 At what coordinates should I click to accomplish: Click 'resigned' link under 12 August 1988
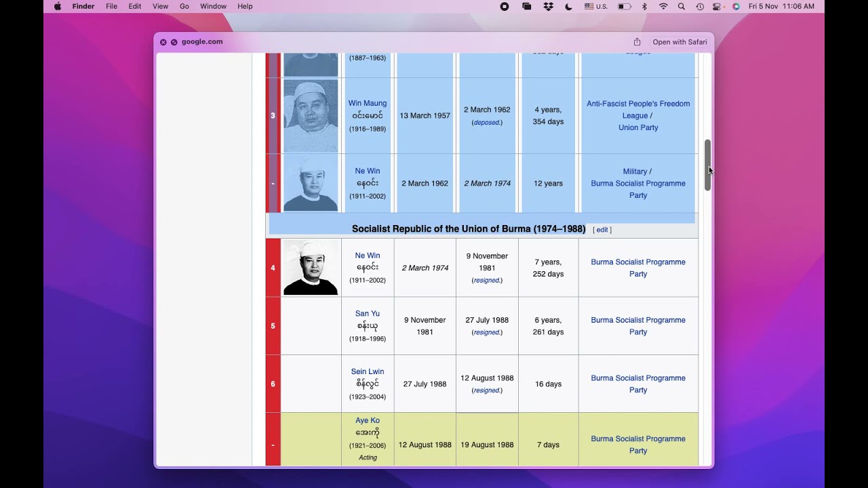487,390
